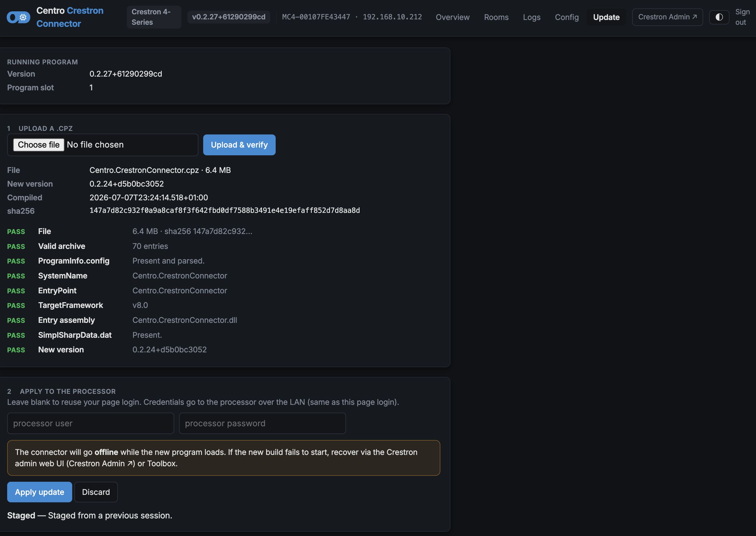Open the Overview tab
The height and width of the screenshot is (536, 756).
[453, 17]
